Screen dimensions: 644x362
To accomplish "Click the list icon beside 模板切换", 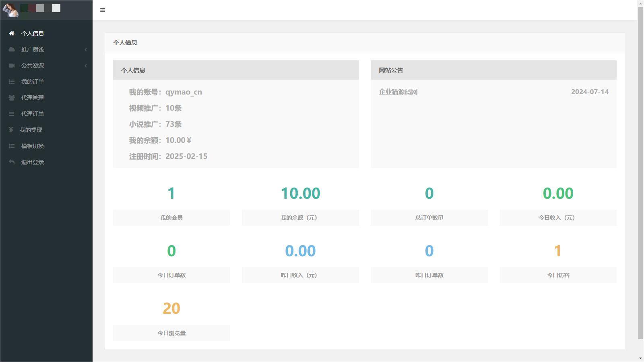I will pos(12,146).
